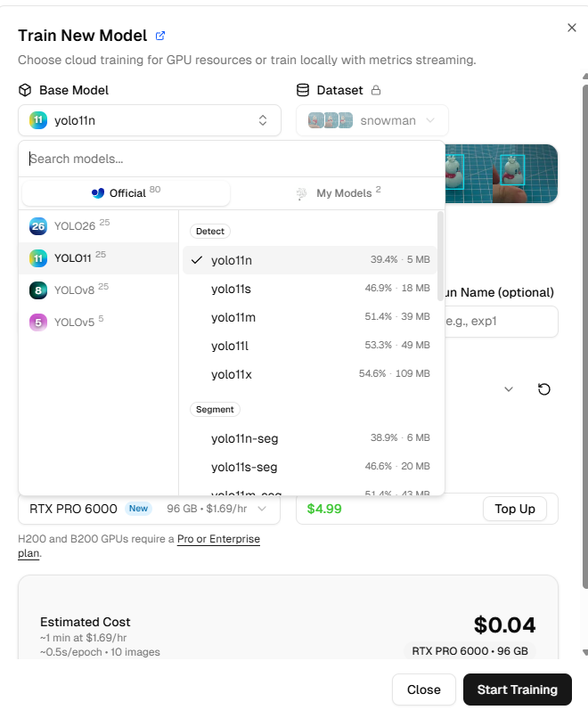Screen dimensions: 588x710
Task: Select the YOLO11 model family
Action: (x=98, y=258)
